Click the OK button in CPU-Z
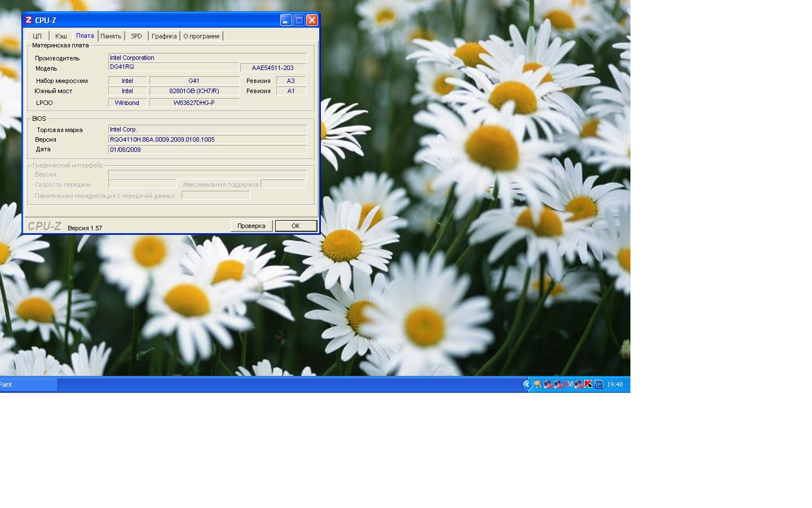812x508 pixels. click(x=295, y=226)
